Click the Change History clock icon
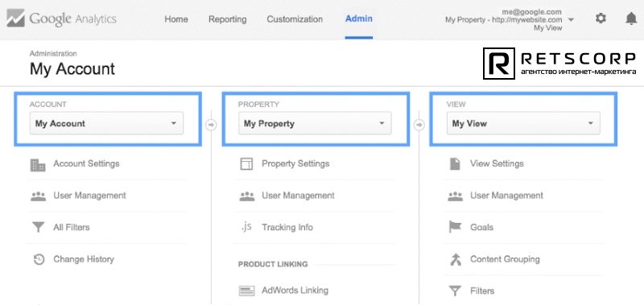The width and height of the screenshot is (644, 305). click(x=39, y=259)
